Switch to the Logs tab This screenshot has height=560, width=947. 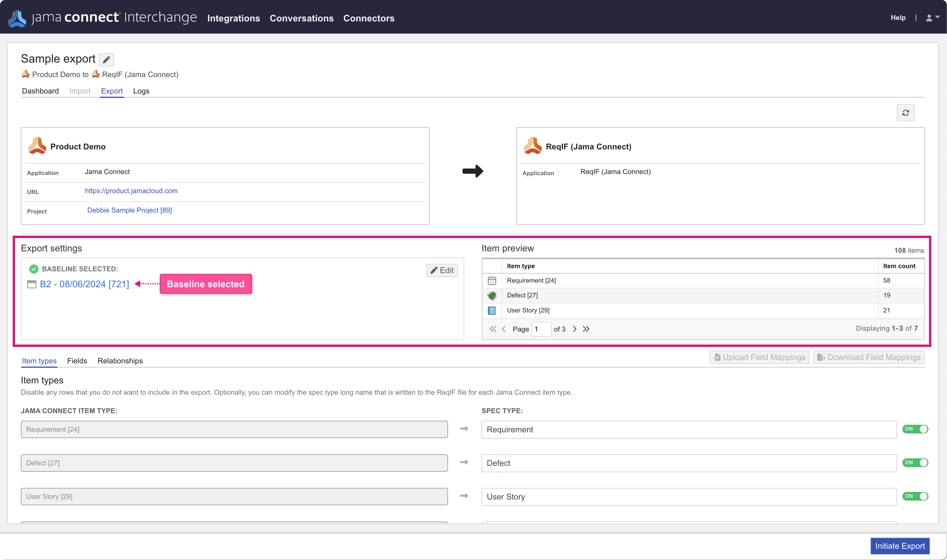(x=141, y=91)
